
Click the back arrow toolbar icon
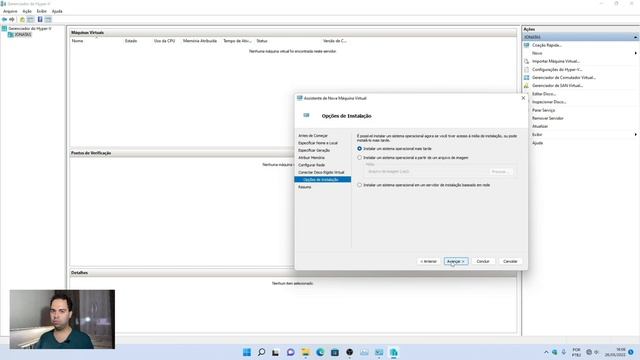[4, 19]
